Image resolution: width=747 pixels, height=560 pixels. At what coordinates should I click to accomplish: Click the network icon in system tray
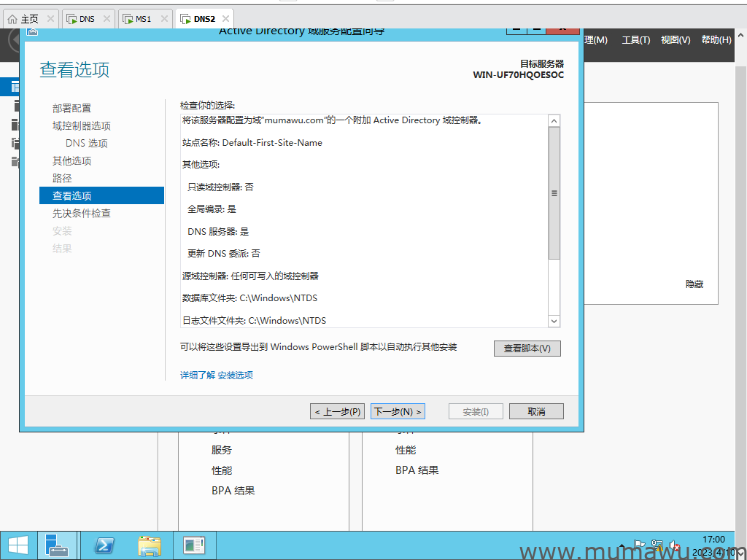click(657, 545)
